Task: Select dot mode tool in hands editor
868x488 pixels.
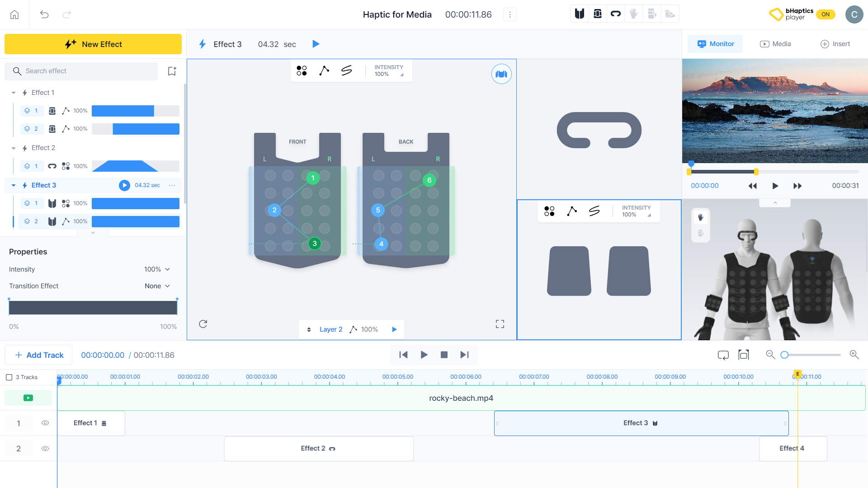Action: pyautogui.click(x=549, y=211)
